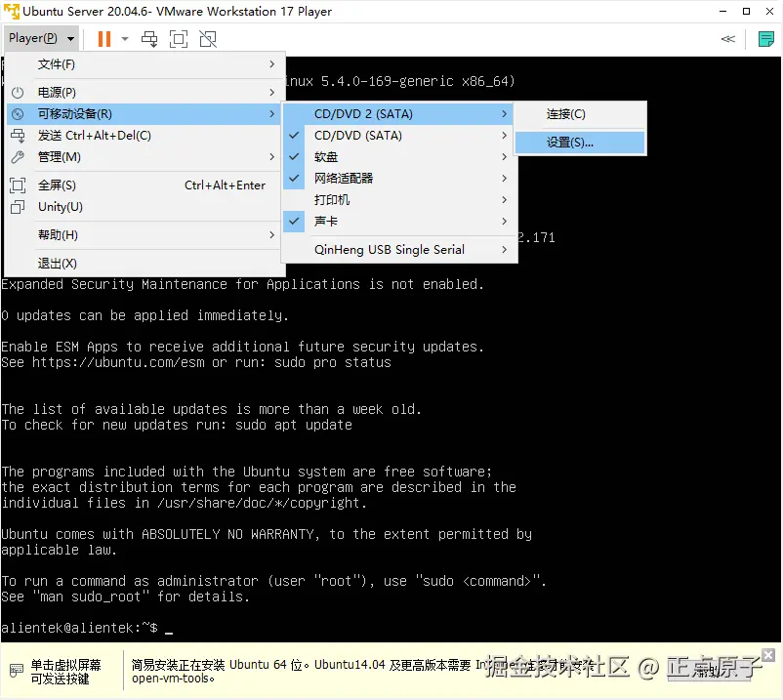Open the 管理(M) submenu
The height and width of the screenshot is (700, 783).
[144, 157]
